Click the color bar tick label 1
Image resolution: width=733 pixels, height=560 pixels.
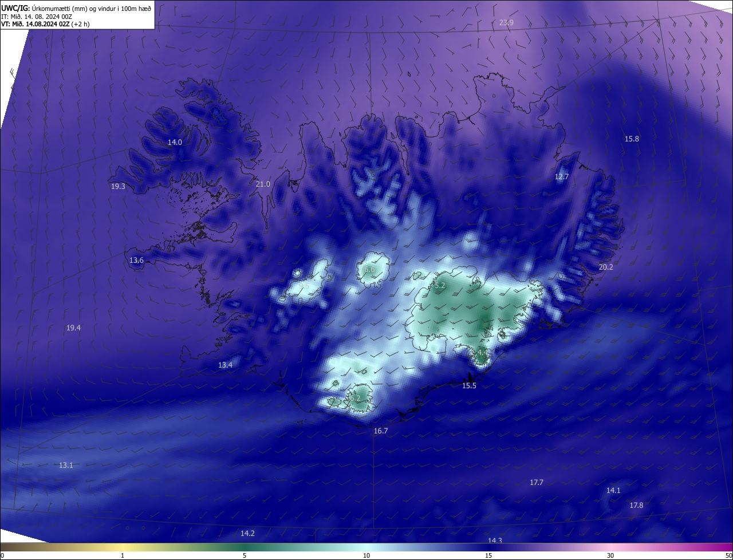[123, 555]
